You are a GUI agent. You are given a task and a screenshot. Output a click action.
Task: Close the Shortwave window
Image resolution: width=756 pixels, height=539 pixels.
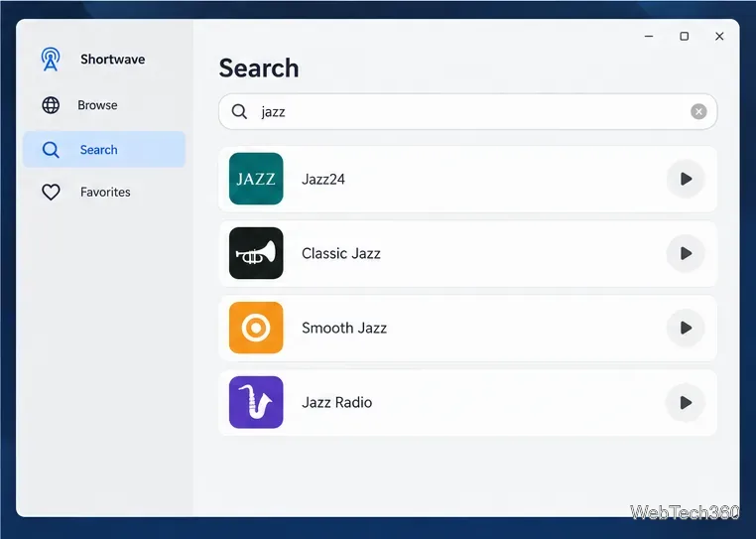click(719, 36)
